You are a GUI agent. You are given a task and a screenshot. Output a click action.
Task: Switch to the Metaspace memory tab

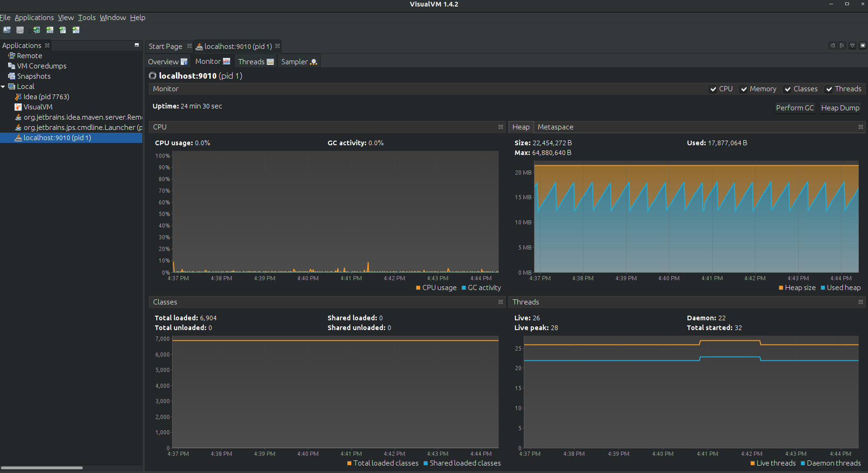tap(555, 127)
